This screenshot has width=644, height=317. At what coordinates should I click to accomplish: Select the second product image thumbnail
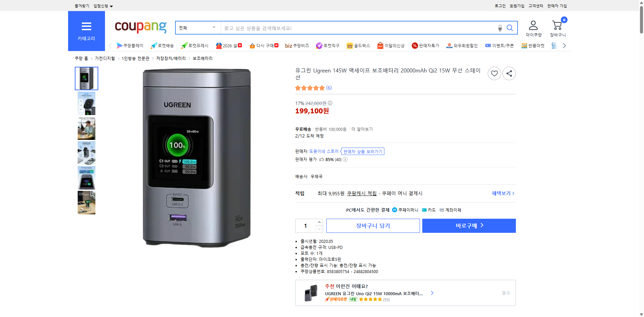[x=86, y=103]
